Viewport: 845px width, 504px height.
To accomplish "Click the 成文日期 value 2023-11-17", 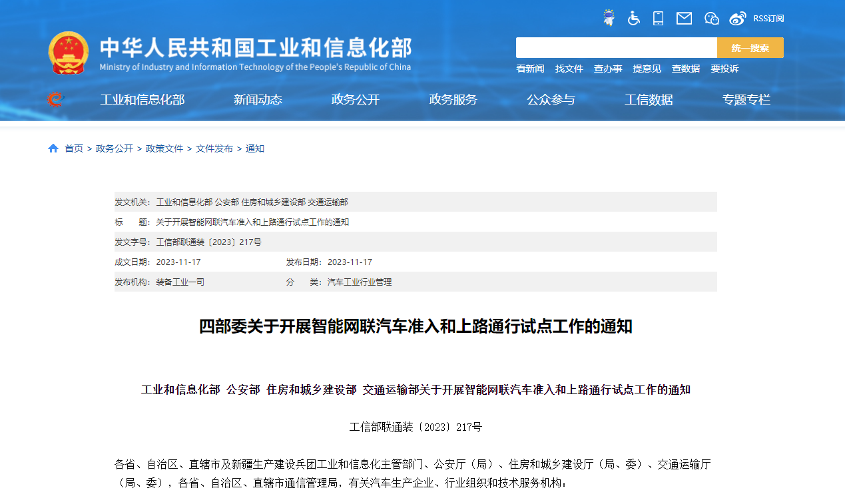I will pos(178,262).
